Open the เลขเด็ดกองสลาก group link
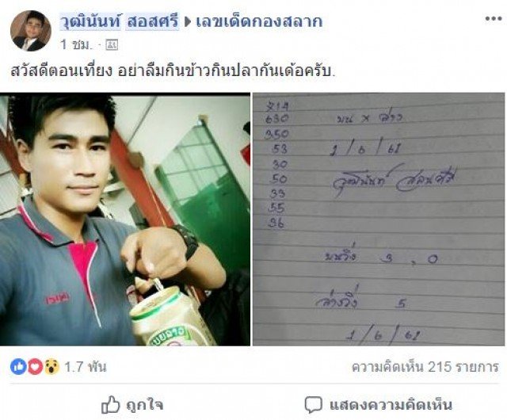The height and width of the screenshot is (420, 507). 259,22
